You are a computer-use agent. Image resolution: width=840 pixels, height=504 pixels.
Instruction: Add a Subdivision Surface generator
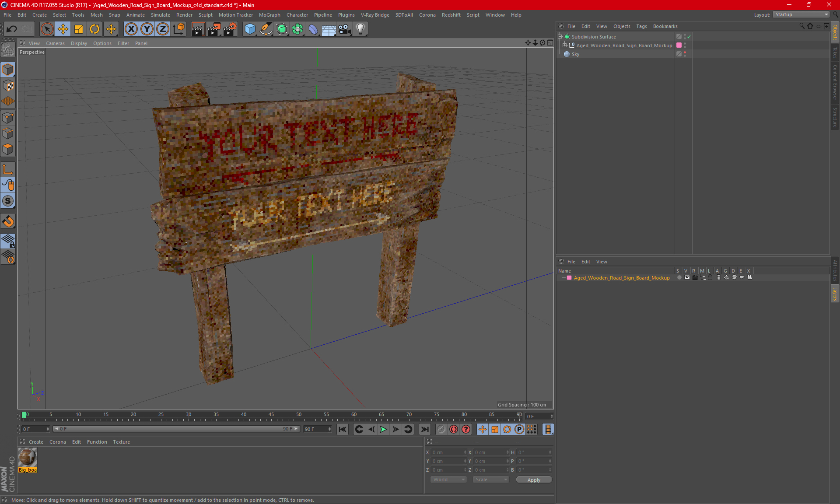(x=282, y=29)
